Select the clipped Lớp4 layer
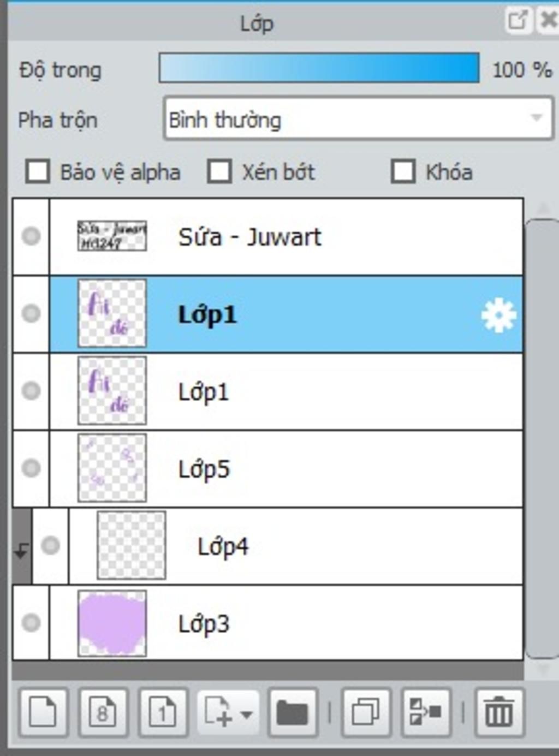 pos(296,546)
